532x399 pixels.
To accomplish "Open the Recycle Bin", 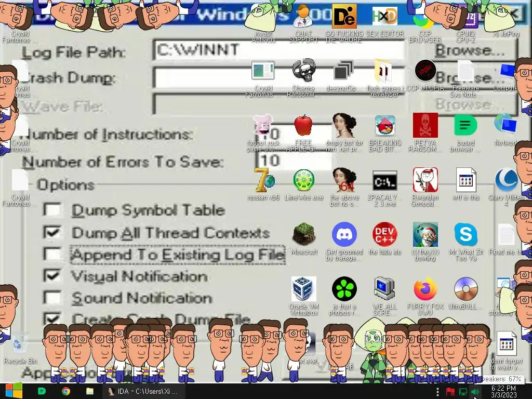I will 19,343.
